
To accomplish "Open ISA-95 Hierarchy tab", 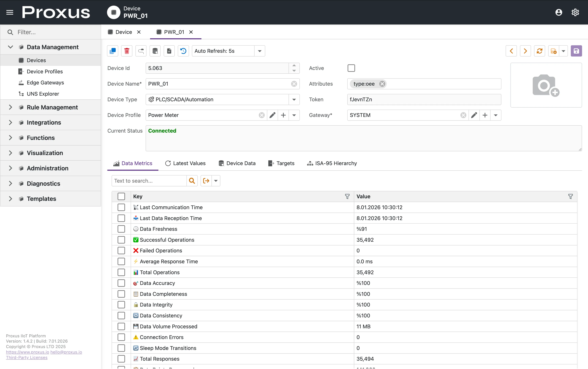I will pos(332,163).
